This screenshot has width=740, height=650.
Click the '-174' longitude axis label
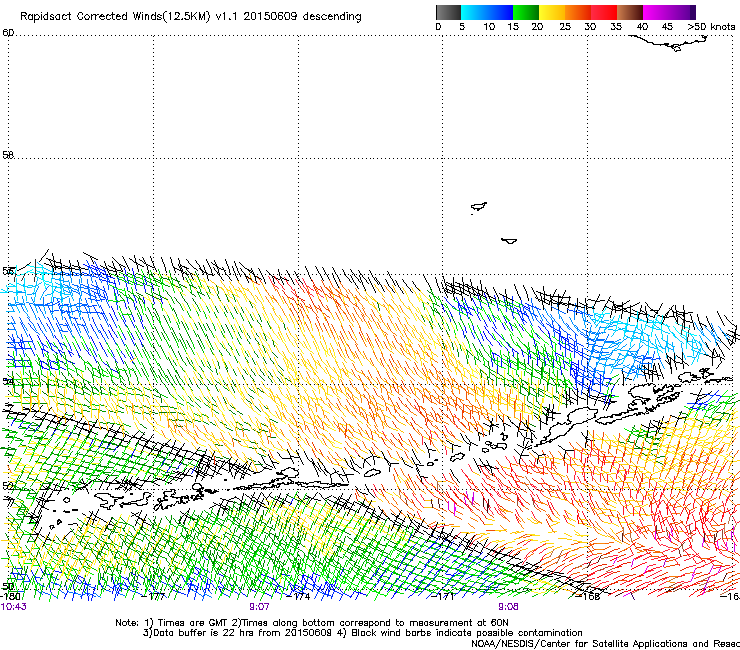(x=299, y=596)
